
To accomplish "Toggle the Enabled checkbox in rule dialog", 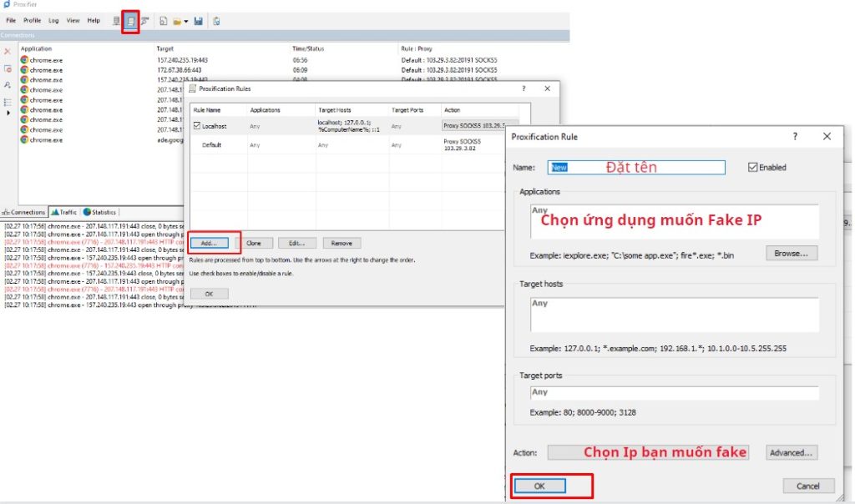I will pyautogui.click(x=753, y=167).
